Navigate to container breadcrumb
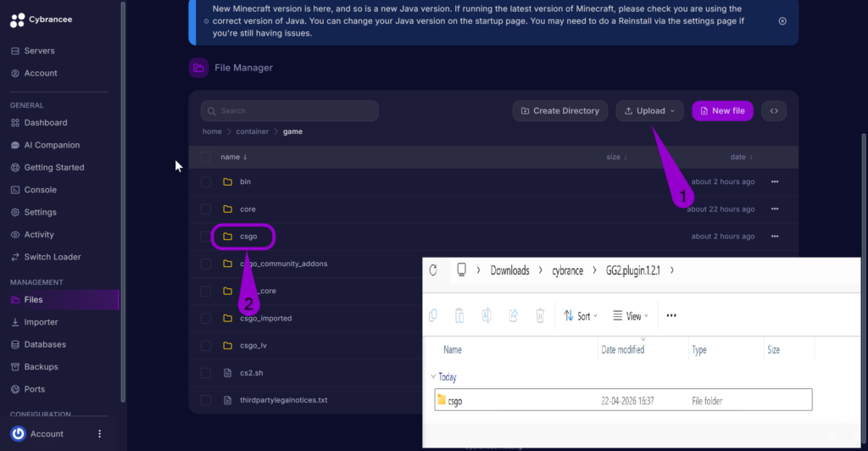Screen dimensions: 868x451 pos(252,131)
